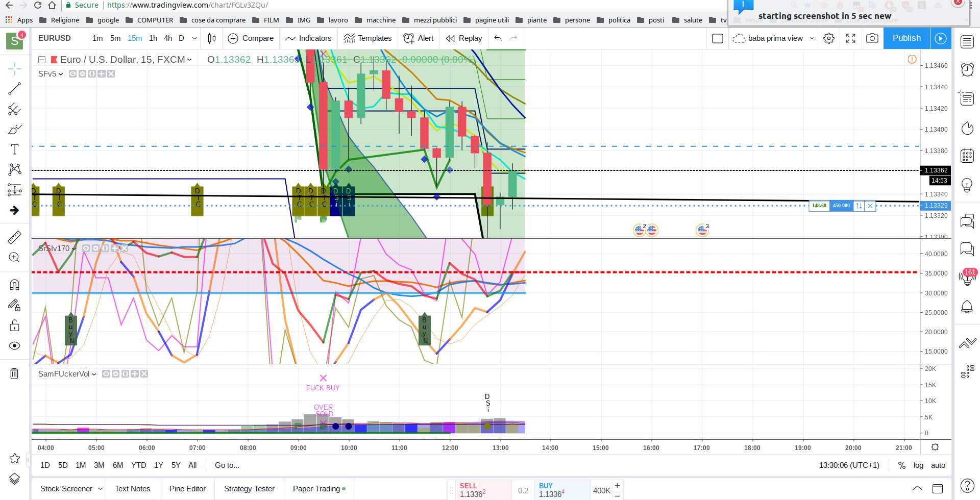Activate the zoom in tool
The width and height of the screenshot is (980, 500).
tap(14, 258)
